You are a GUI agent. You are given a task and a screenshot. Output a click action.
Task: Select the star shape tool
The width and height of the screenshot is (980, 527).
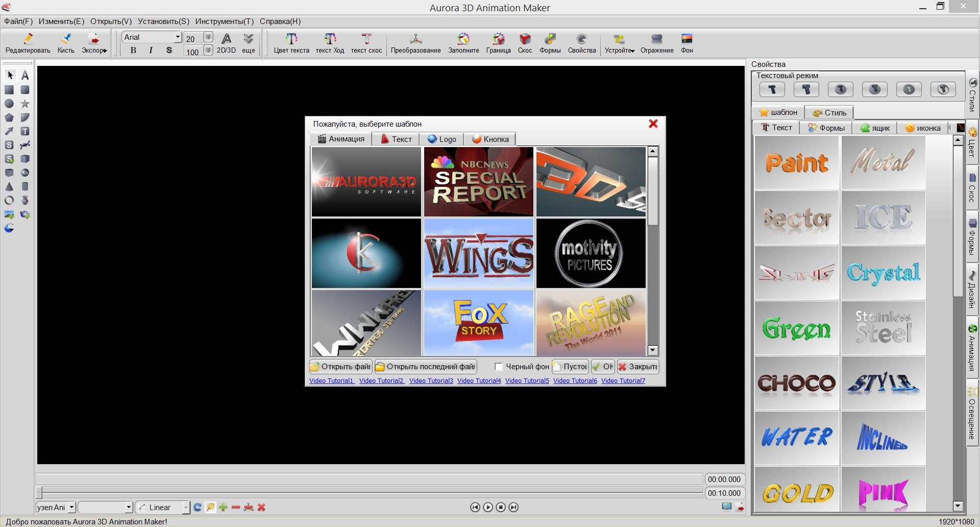point(25,104)
